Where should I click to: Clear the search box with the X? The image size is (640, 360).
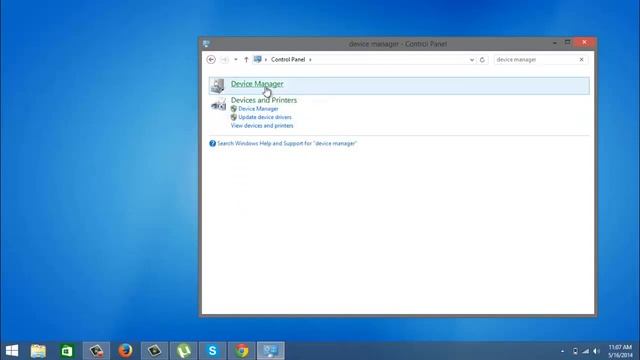click(582, 60)
